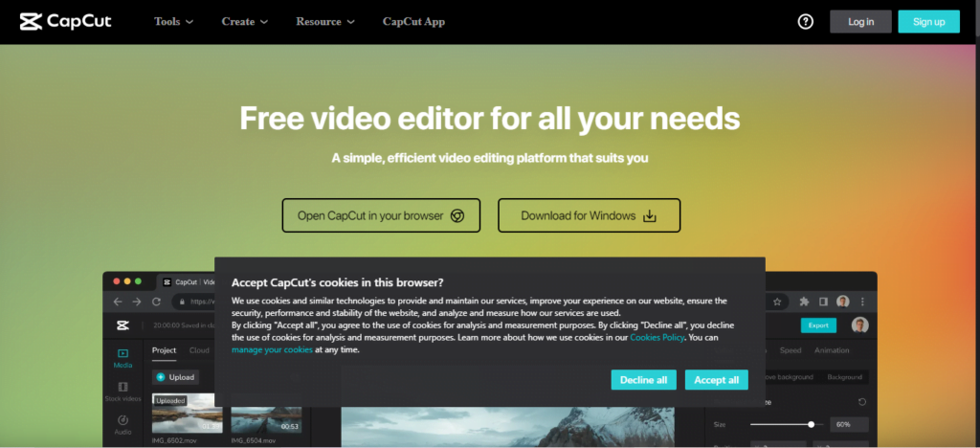The width and height of the screenshot is (980, 448).
Task: Click the Sign up button
Action: (928, 21)
